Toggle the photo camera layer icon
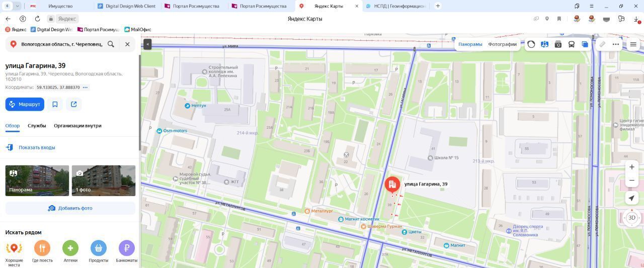This screenshot has height=268, width=644. coord(558,44)
